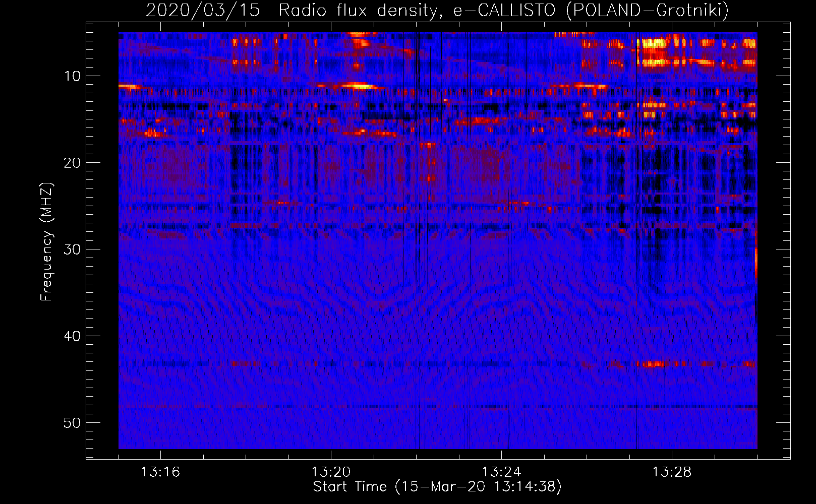
Task: Click the time tick label 13:28
Action: [672, 472]
